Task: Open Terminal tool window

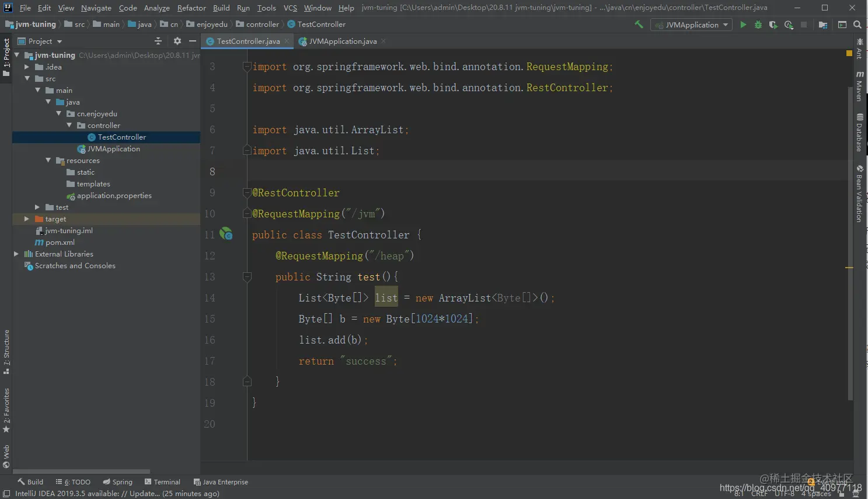Action: pyautogui.click(x=162, y=481)
